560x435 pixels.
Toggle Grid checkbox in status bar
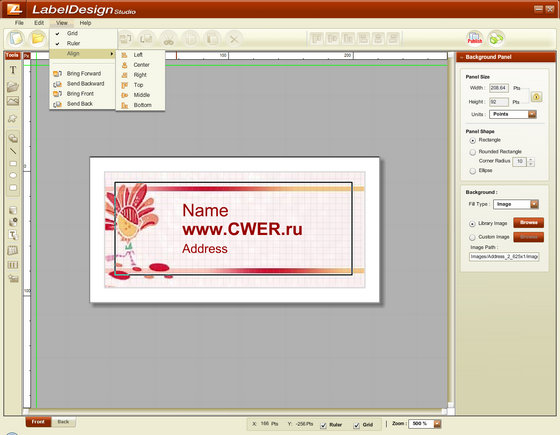pyautogui.click(x=356, y=425)
